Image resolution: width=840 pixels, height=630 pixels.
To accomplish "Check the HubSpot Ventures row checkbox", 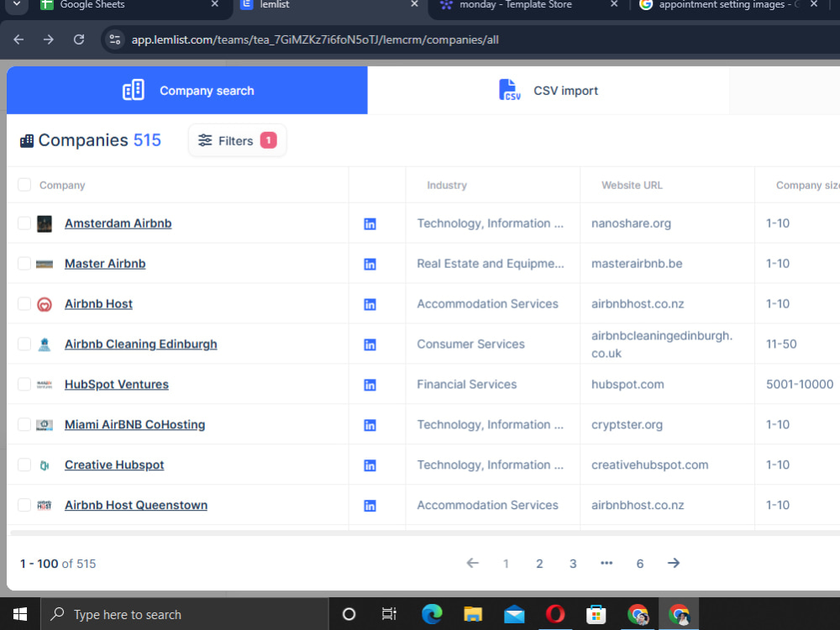I will pyautogui.click(x=24, y=384).
